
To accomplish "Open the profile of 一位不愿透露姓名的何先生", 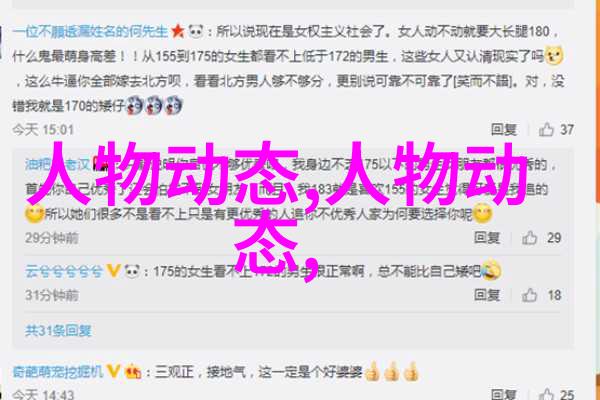I will point(90,31).
